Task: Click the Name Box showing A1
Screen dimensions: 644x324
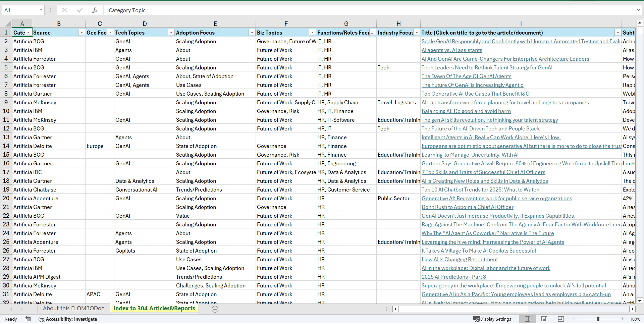Action: coord(20,10)
